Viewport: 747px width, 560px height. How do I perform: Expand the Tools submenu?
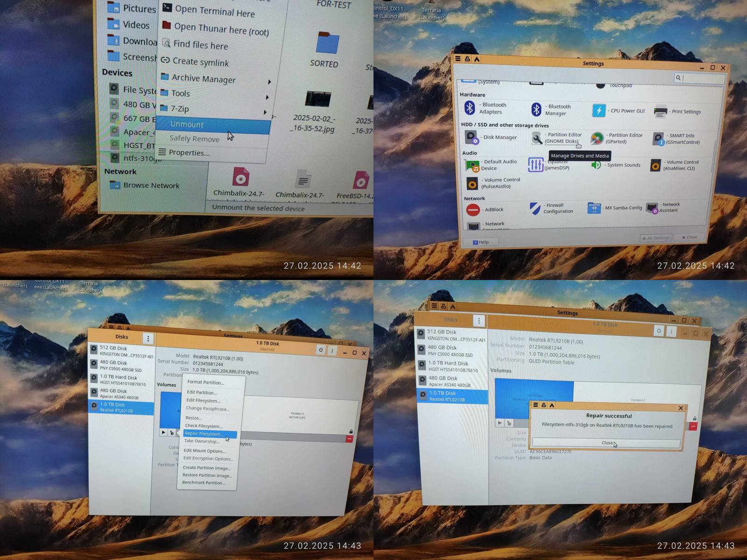click(214, 94)
